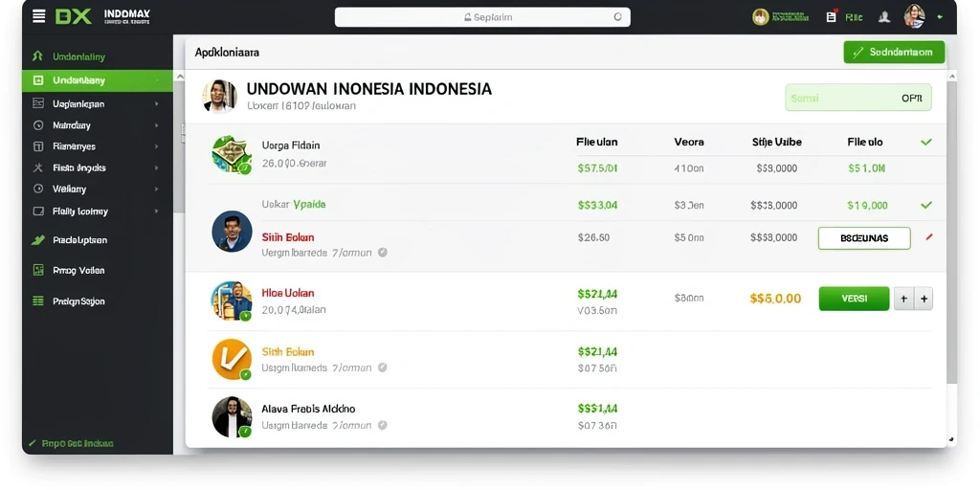Screen dimensions: 980x490
Task: Open the dropdown arrow beside the profile avatar
Action: click(x=940, y=17)
